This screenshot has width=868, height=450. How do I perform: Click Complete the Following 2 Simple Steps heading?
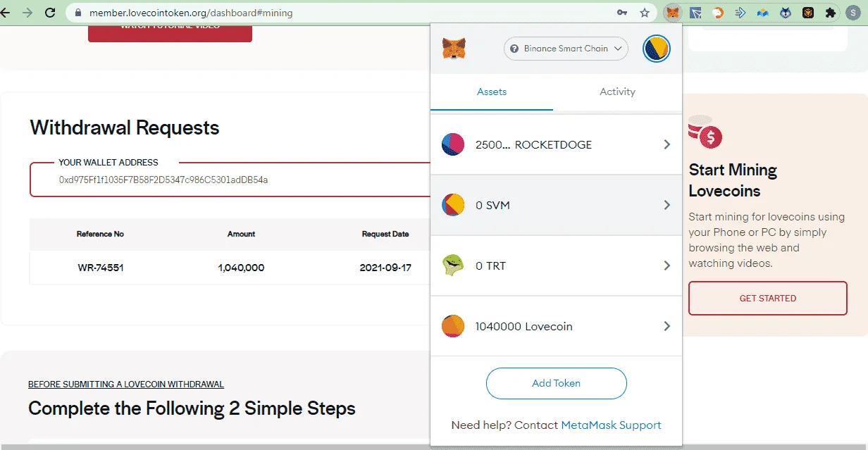[x=192, y=408]
